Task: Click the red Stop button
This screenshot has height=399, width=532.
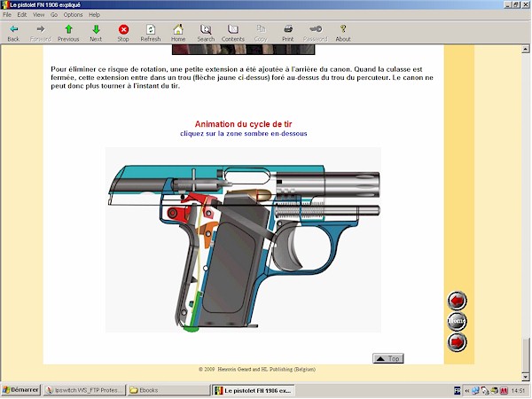Action: [123, 33]
